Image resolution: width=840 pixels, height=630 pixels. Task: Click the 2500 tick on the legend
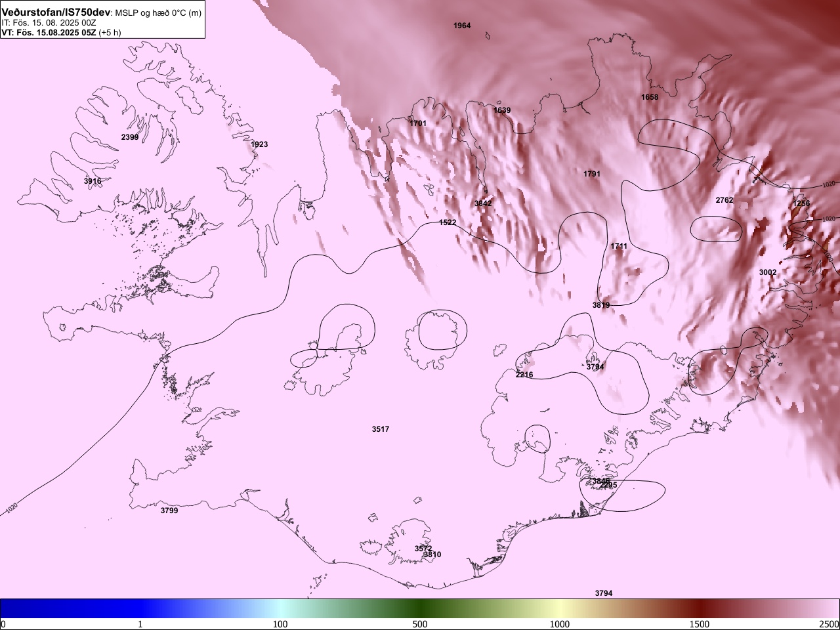[x=829, y=623]
